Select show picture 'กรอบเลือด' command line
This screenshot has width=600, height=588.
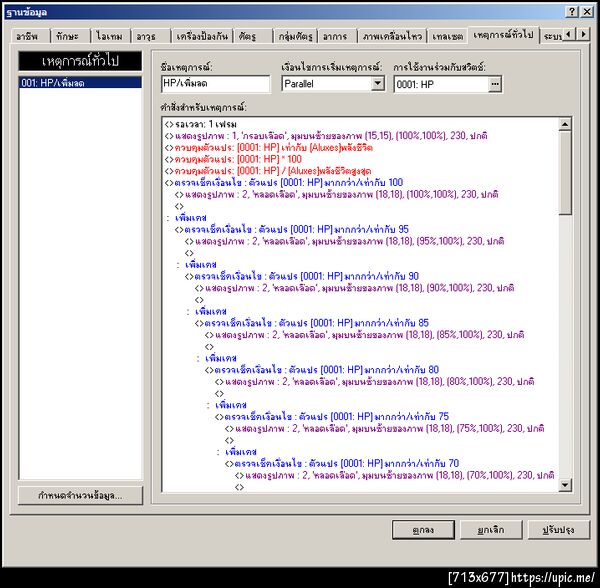pos(326,135)
